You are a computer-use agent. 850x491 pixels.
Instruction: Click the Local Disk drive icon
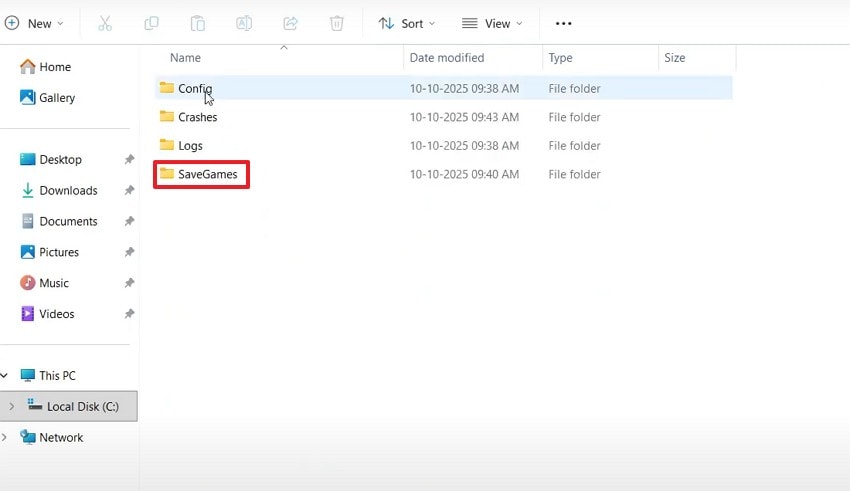coord(35,405)
